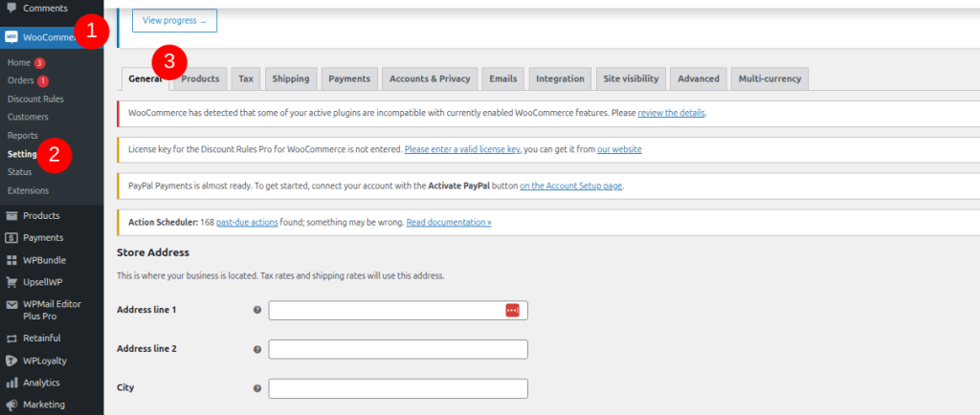980x415 pixels.
Task: Open Orders in the WooCommerce submenu
Action: point(21,81)
